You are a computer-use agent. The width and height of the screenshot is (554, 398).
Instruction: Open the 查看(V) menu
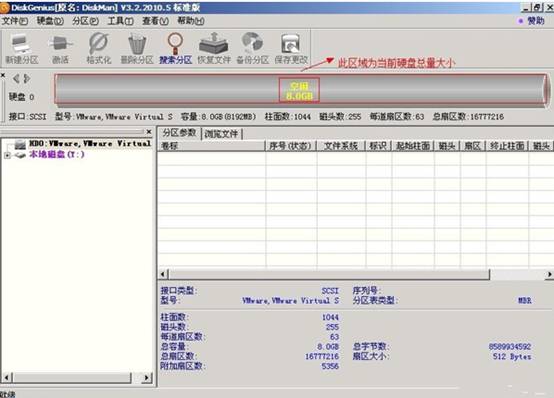[155, 21]
